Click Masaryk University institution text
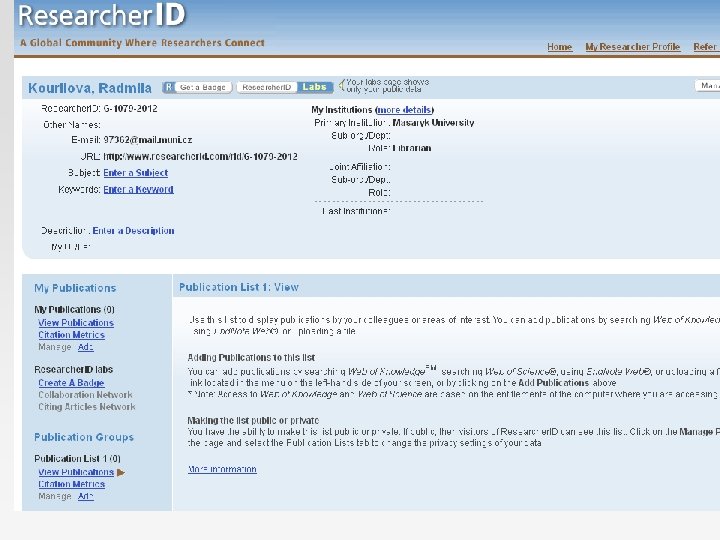This screenshot has width=720, height=540. 433,123
